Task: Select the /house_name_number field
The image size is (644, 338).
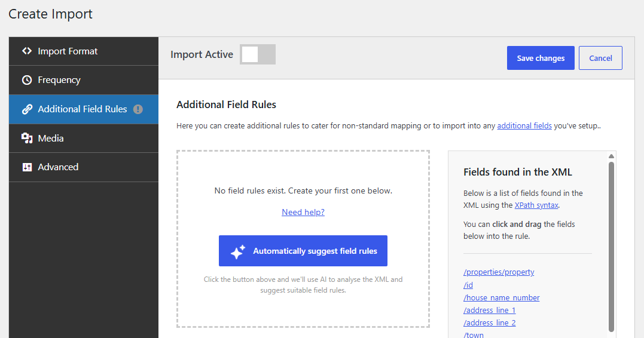Action: pos(502,297)
